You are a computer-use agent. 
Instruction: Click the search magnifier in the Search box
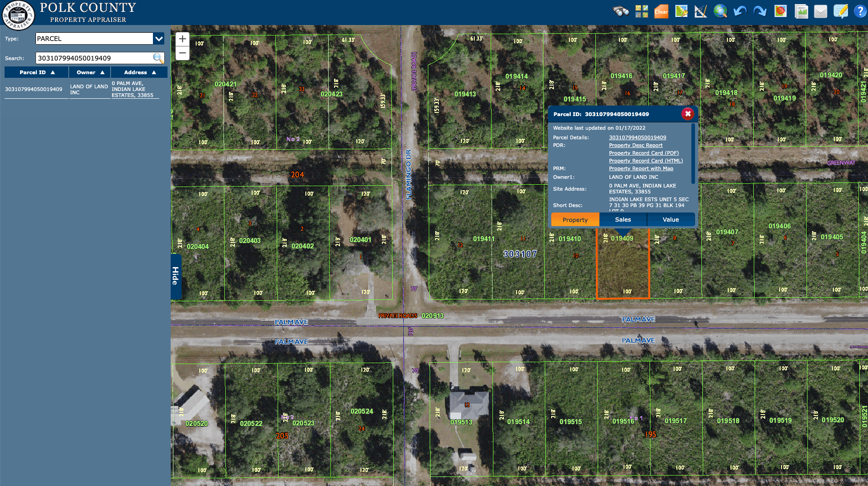(x=157, y=58)
